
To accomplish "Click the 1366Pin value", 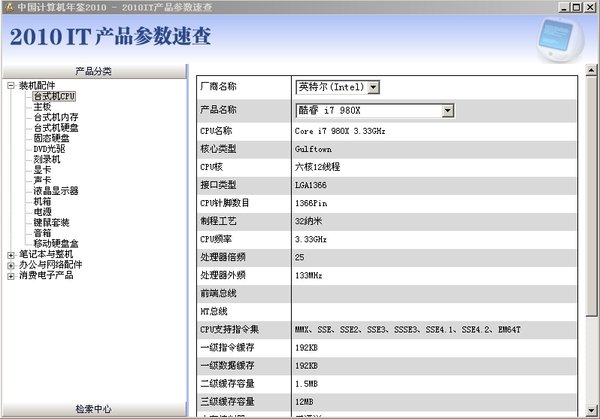I will pos(311,203).
